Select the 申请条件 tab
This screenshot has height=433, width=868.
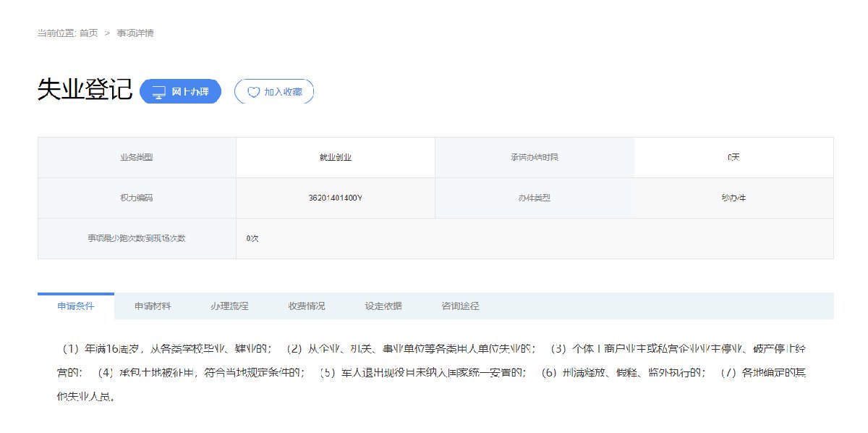tap(76, 306)
